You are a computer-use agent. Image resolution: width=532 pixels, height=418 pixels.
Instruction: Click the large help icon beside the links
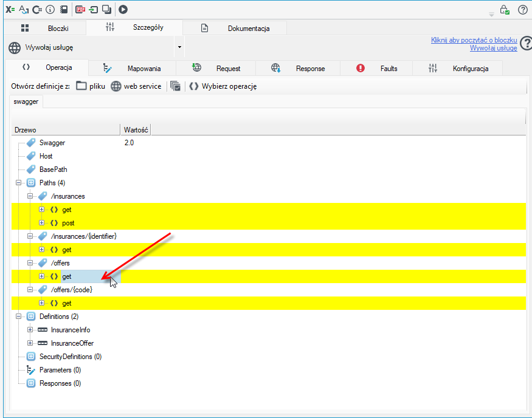[527, 43]
